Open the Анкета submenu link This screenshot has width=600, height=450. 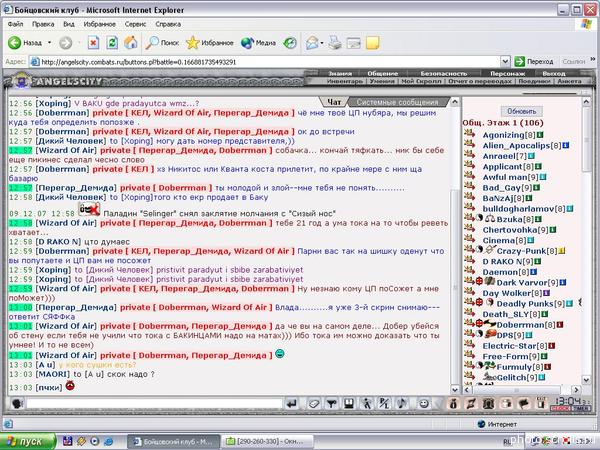569,81
